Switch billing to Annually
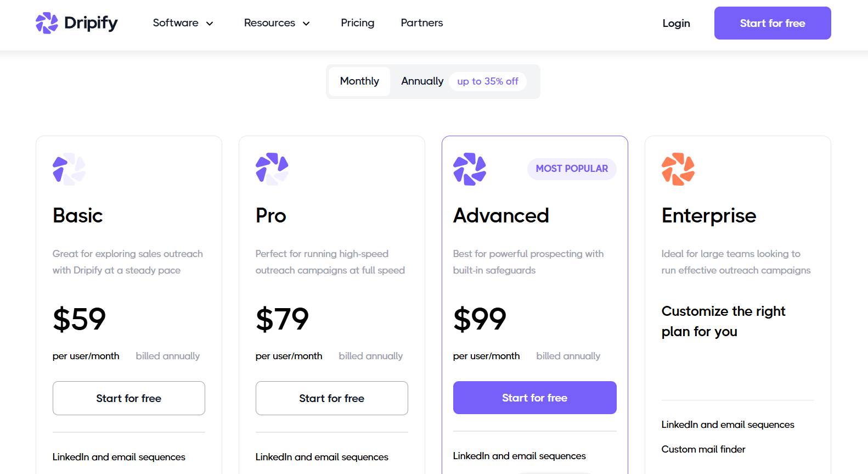 422,81
